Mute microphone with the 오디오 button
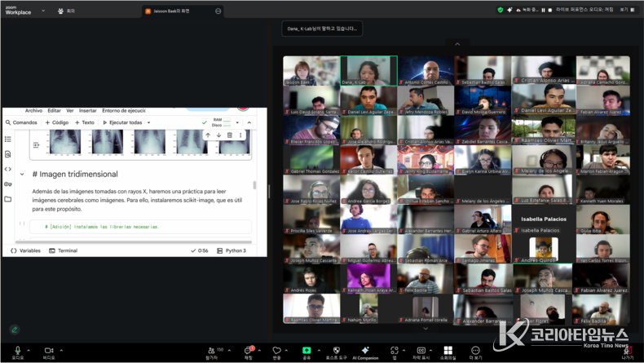 click(18, 351)
